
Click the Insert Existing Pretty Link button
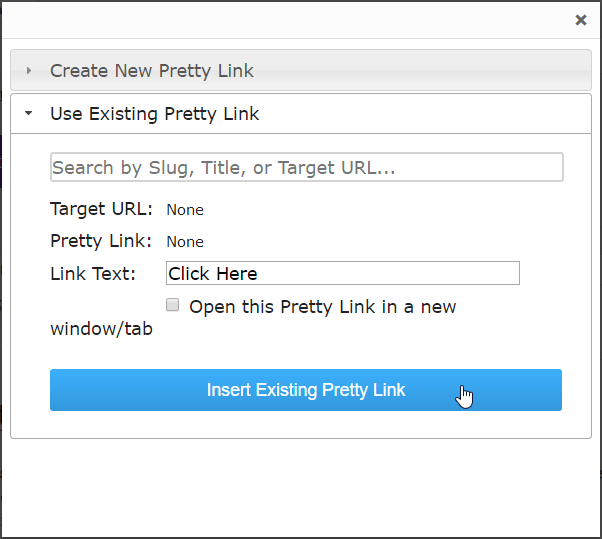click(306, 390)
